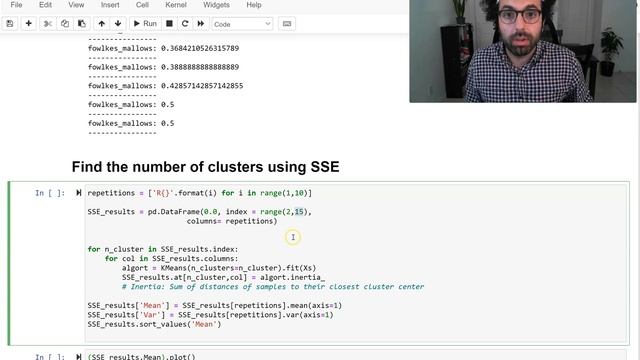Paste cells below
The width and height of the screenshot is (640, 360).
coord(82,24)
